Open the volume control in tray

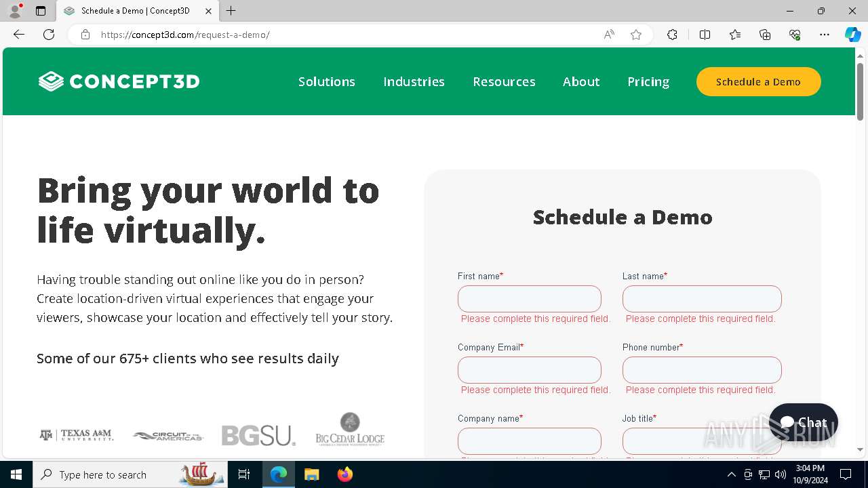click(781, 474)
